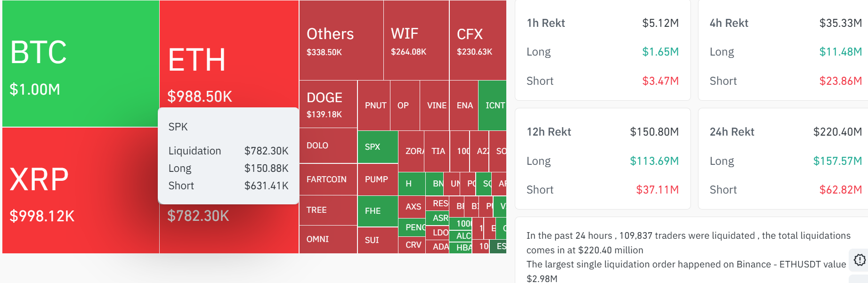This screenshot has height=283, width=868.
Task: Select the PUMP tile
Action: [x=378, y=179]
